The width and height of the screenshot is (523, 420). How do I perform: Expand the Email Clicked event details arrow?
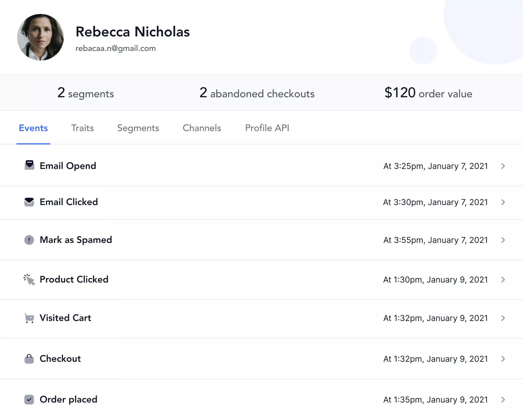click(x=503, y=202)
